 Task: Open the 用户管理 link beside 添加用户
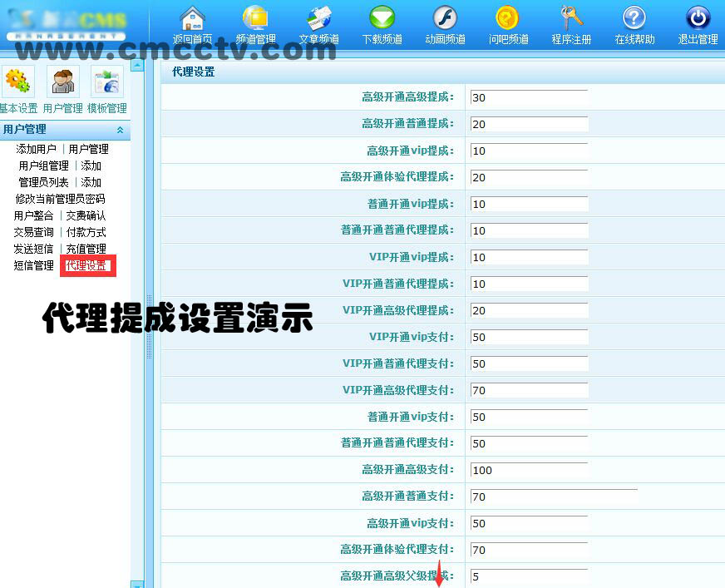point(88,149)
